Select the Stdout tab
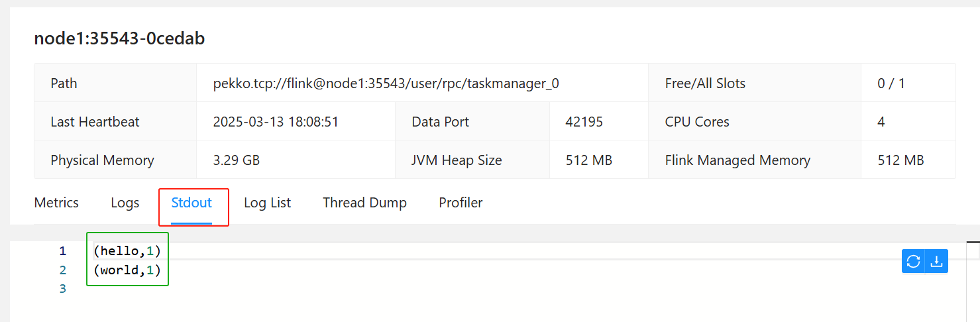Image resolution: width=980 pixels, height=322 pixels. point(191,203)
